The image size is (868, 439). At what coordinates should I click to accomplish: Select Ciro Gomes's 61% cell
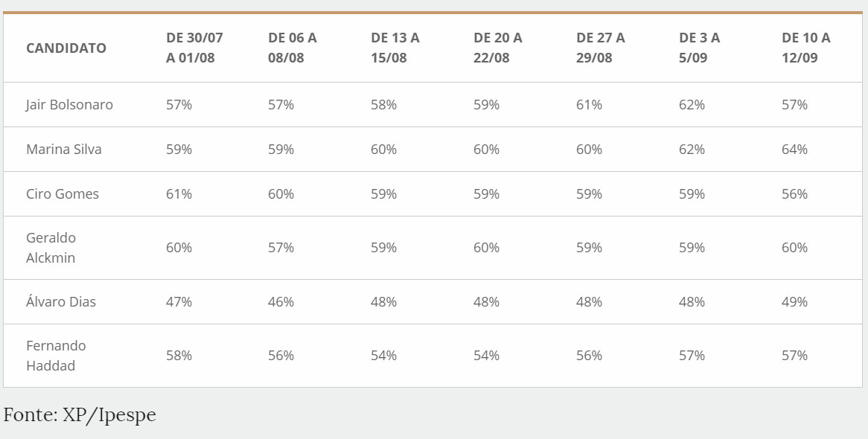[x=179, y=194]
